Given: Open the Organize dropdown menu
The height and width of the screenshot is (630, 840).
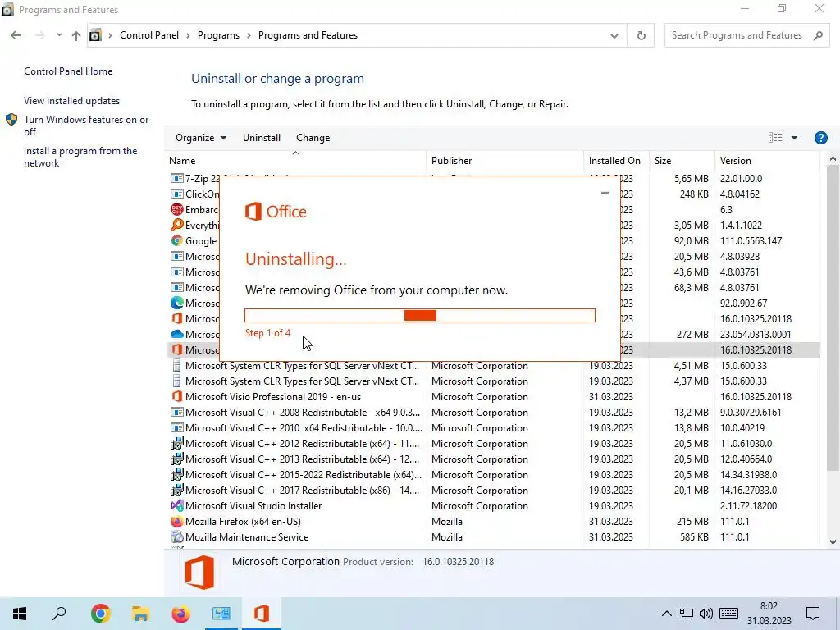Looking at the screenshot, I should 201,138.
